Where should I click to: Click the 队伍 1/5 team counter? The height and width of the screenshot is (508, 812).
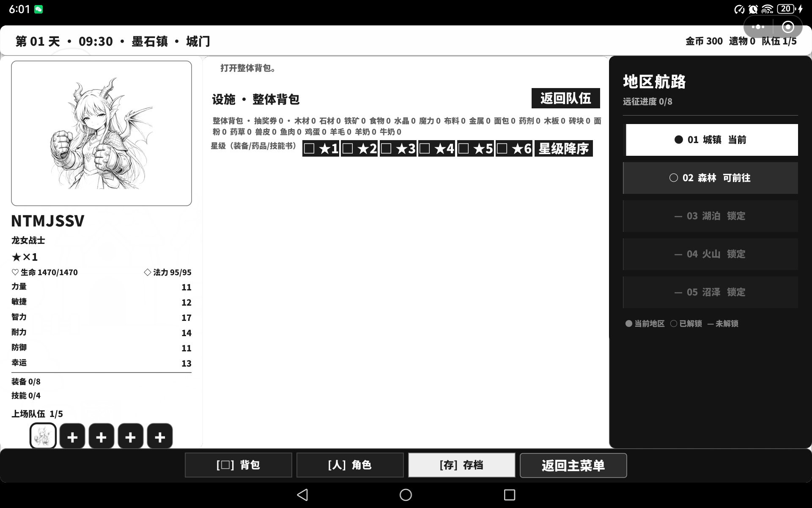point(779,41)
